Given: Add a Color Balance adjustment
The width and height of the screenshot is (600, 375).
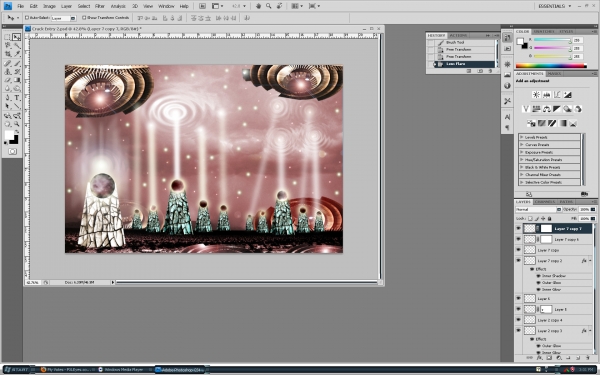Looking at the screenshot, I should pos(546,109).
